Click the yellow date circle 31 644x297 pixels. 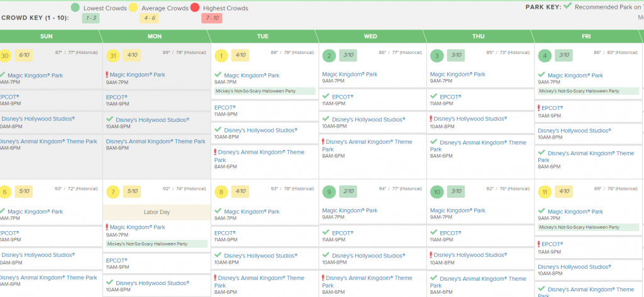point(113,55)
